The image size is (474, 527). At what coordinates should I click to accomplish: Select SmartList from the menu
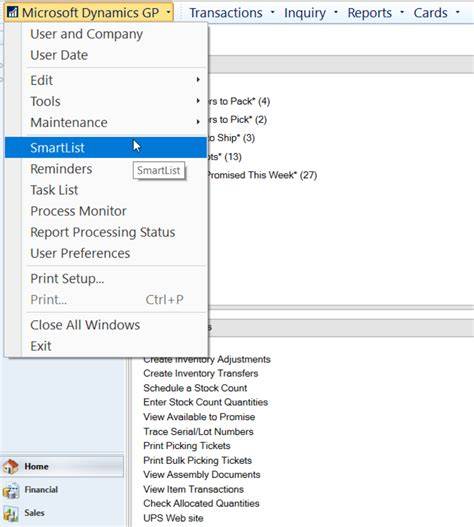(x=106, y=148)
